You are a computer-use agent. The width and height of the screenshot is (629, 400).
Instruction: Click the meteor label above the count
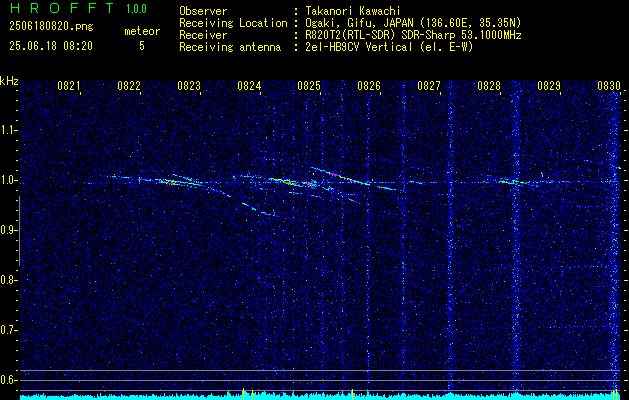142,31
